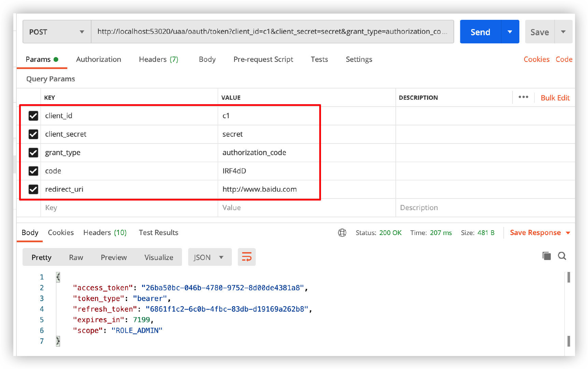Switch to response Cookies tab
This screenshot has width=588, height=369.
[61, 233]
